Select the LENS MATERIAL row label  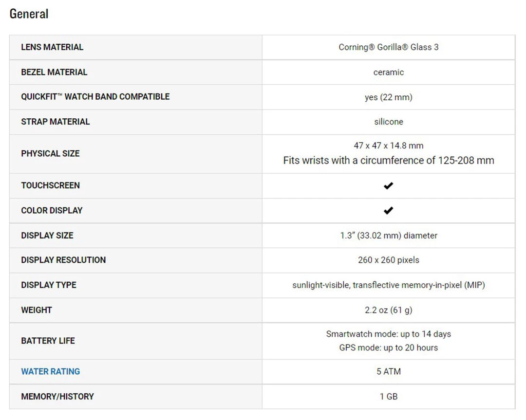(52, 47)
